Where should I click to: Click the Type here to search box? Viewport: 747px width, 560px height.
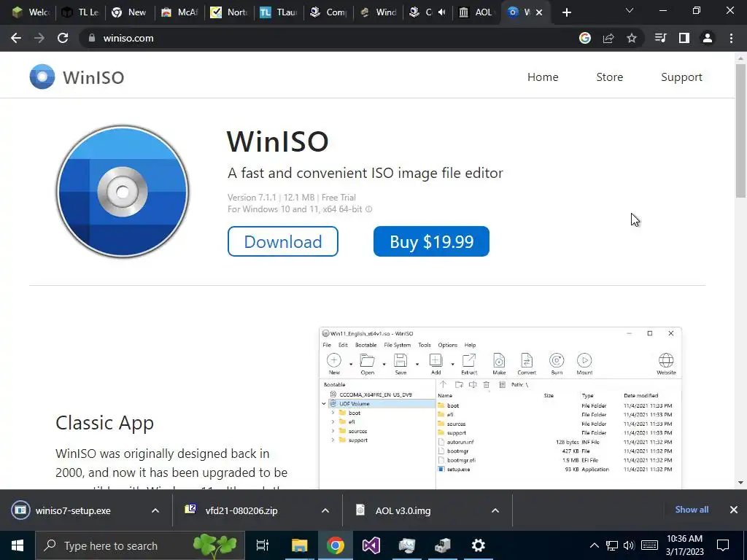(x=141, y=545)
